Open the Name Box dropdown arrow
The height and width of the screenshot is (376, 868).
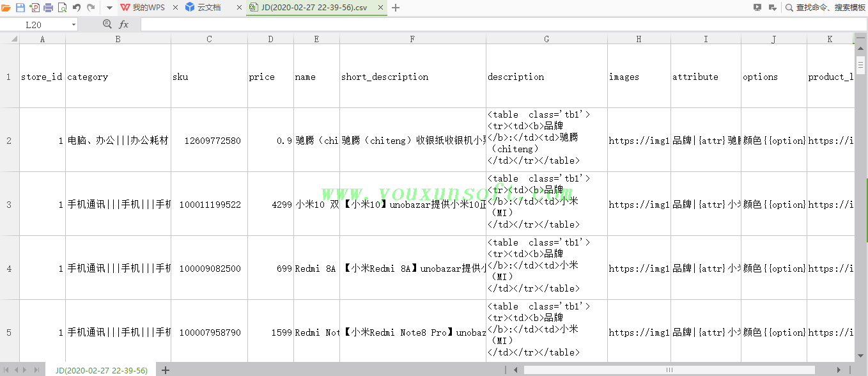(74, 24)
